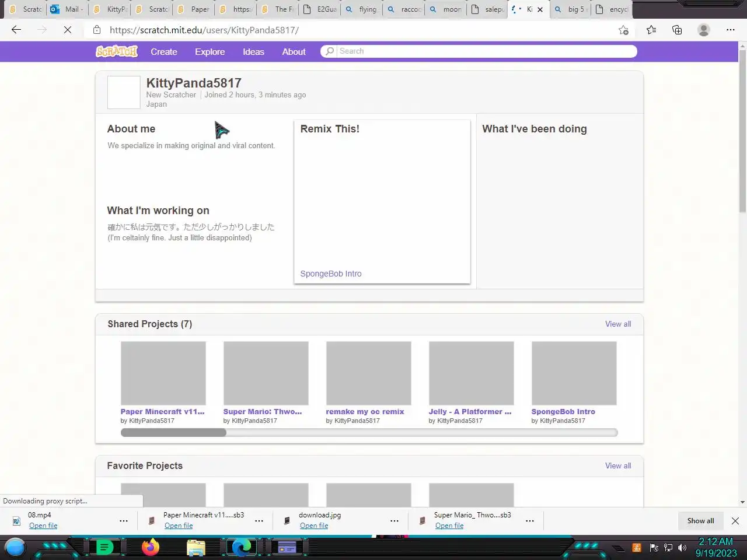Click the Microsoft Edge taskbar icon
Screen dimensions: 747x560
(x=242, y=547)
